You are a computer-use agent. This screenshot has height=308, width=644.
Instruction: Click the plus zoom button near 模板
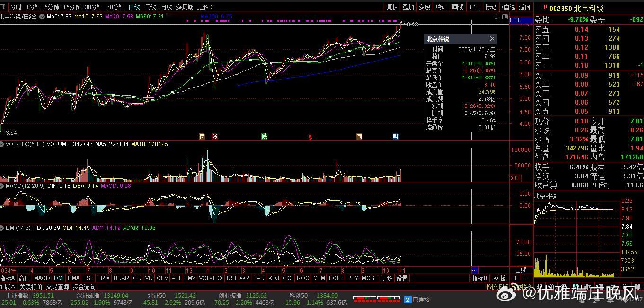pyautogui.click(x=516, y=278)
